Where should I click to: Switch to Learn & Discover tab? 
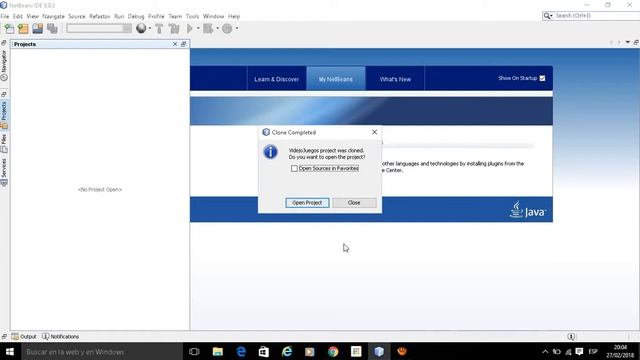[x=277, y=79]
